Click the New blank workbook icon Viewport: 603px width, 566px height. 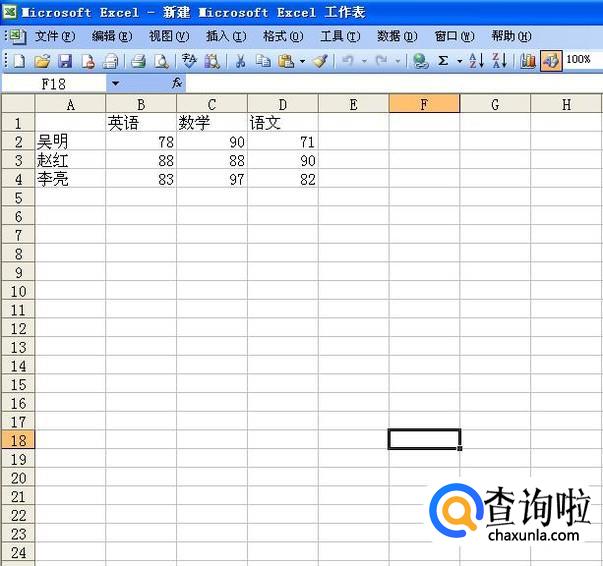point(19,61)
